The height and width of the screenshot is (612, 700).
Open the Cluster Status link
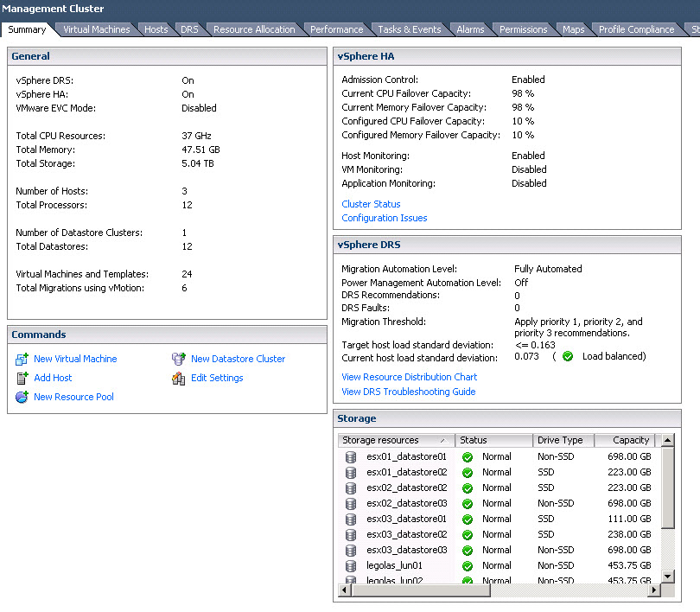(x=371, y=204)
